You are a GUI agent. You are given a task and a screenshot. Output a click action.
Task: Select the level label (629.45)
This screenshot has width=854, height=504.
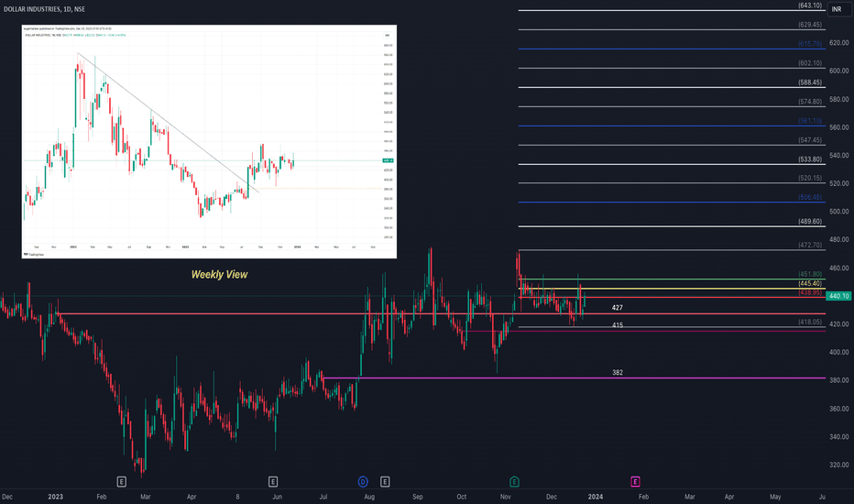810,25
